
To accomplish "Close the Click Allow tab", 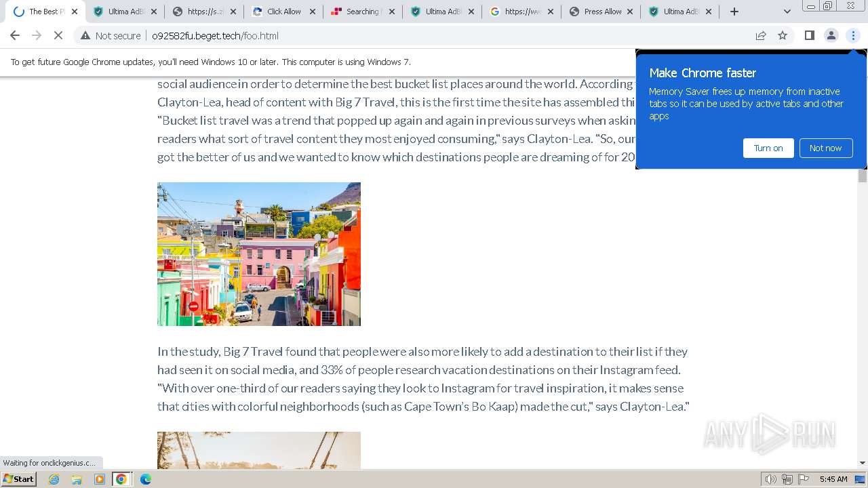I will click(313, 12).
